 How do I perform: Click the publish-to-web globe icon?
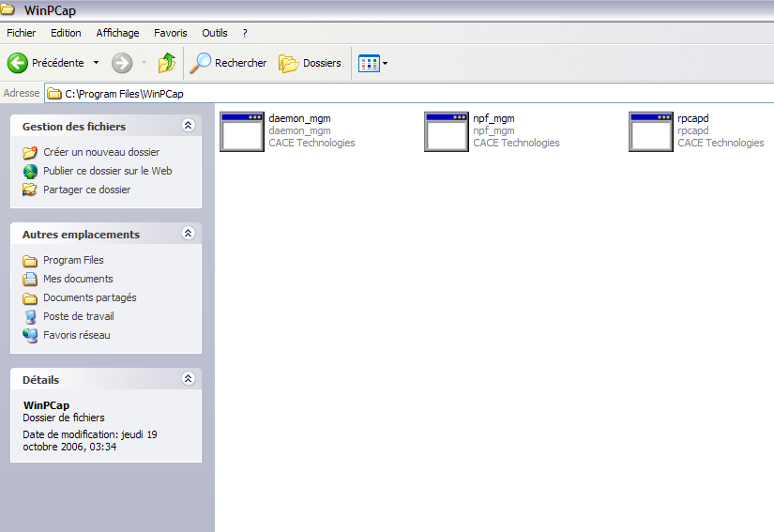(x=30, y=172)
